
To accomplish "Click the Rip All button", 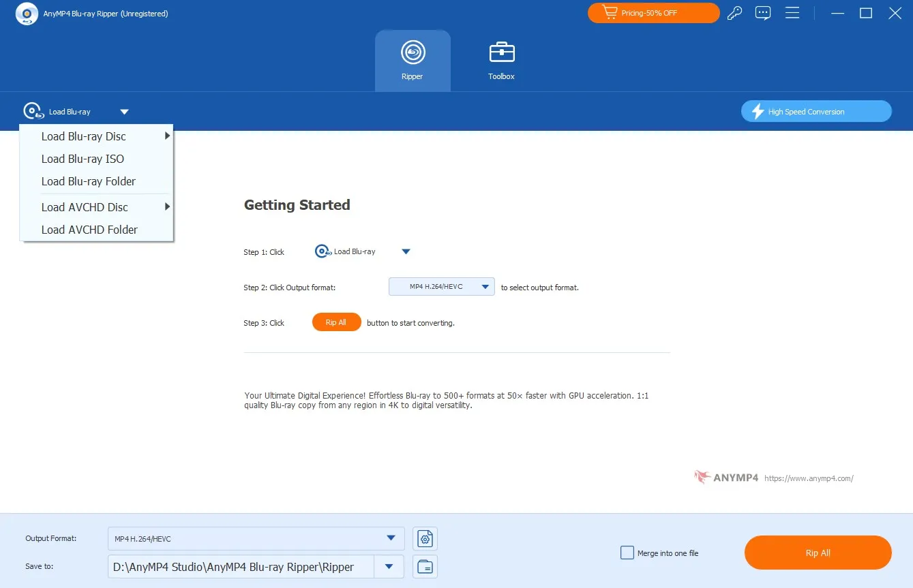I will (x=817, y=553).
